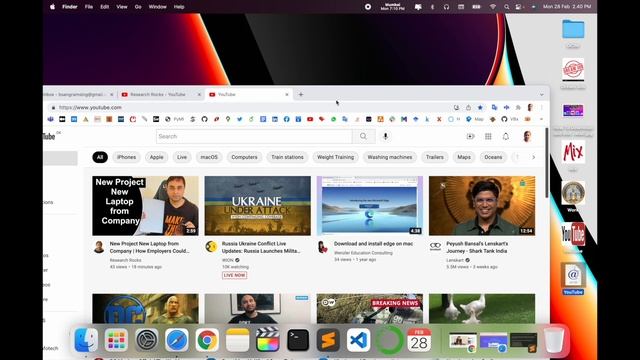640x360 pixels.
Task: Open YouTube notifications bell
Action: click(506, 136)
